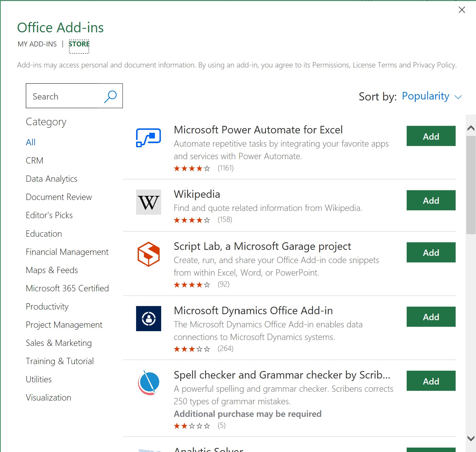Select the Education category
The width and height of the screenshot is (476, 452).
pos(44,234)
